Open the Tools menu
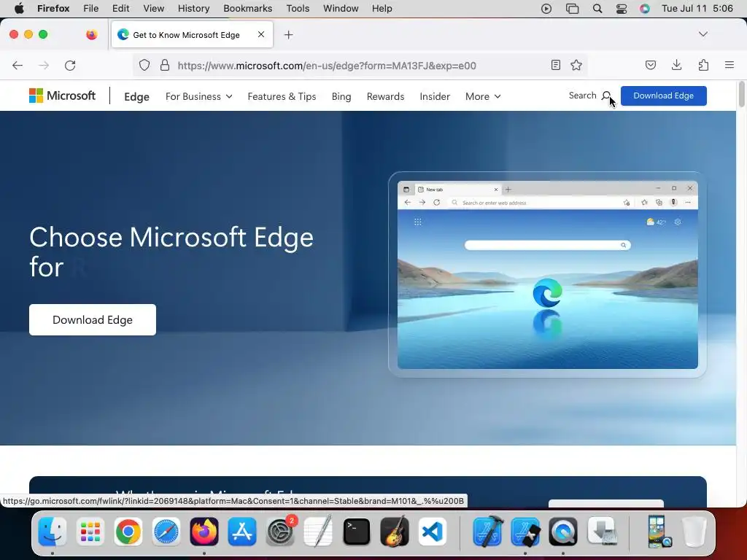Screen dimensions: 747x560 [x=298, y=9]
